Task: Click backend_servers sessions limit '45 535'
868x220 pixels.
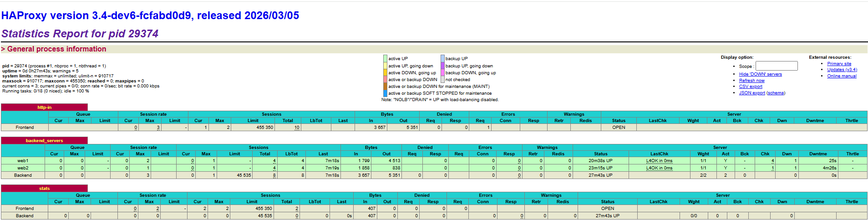Action: pyautogui.click(x=244, y=175)
